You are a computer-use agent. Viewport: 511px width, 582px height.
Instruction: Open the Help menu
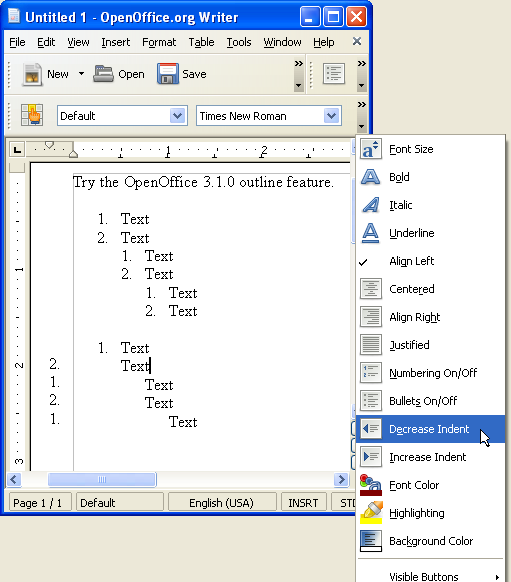point(324,42)
